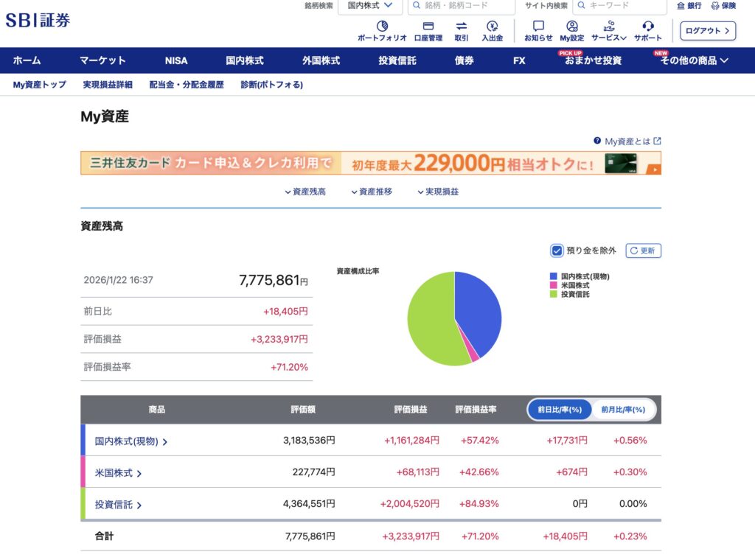The image size is (755, 560).
Task: Switch to 前月比/率(%) toggle
Action: click(x=623, y=410)
